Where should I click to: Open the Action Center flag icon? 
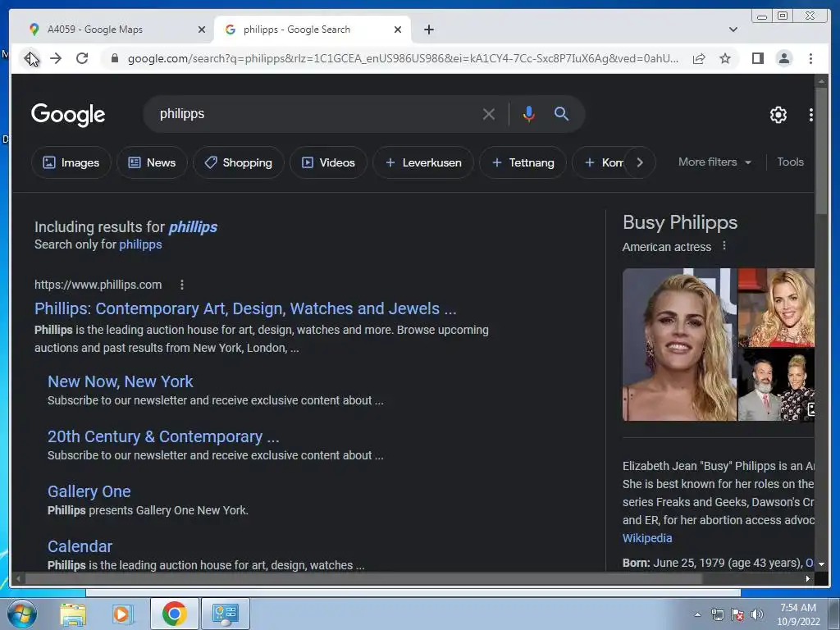tap(737, 614)
